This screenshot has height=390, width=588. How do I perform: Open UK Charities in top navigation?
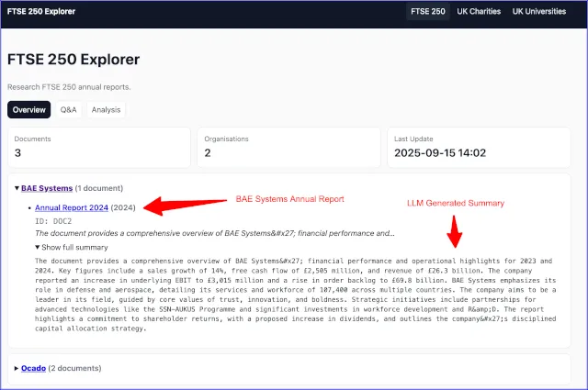pyautogui.click(x=479, y=12)
